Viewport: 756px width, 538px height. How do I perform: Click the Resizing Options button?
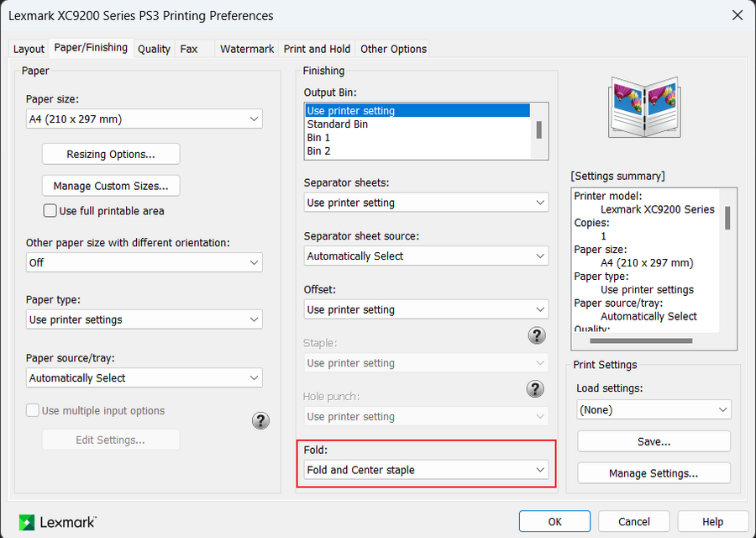pos(110,154)
